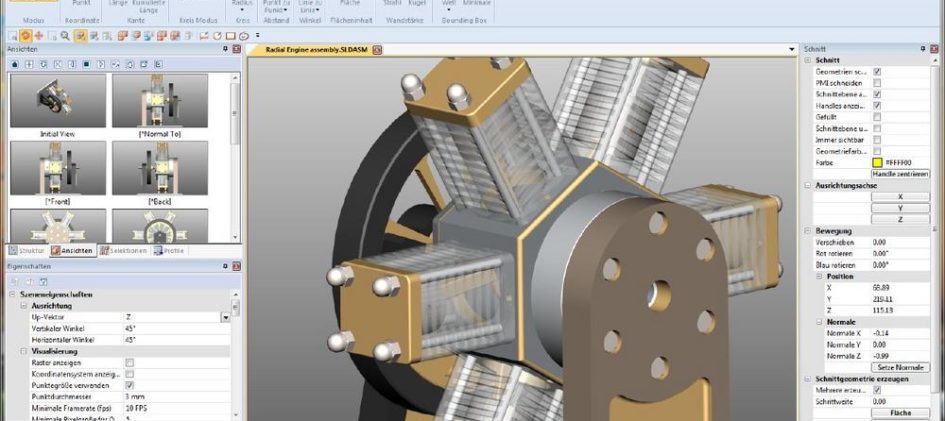Close the Eigenschaften panel
945x421 pixels.
[x=236, y=267]
